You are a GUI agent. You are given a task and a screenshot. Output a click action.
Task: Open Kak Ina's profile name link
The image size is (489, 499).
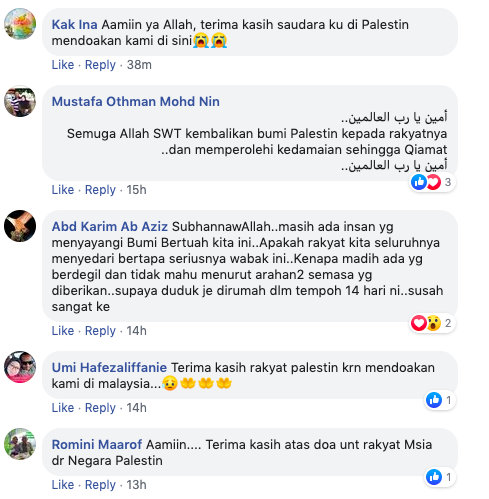(x=74, y=25)
